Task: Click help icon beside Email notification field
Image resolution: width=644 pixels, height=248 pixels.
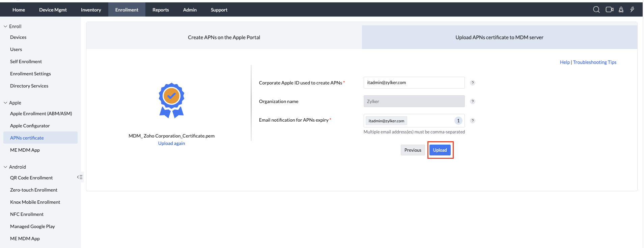Action: click(473, 121)
